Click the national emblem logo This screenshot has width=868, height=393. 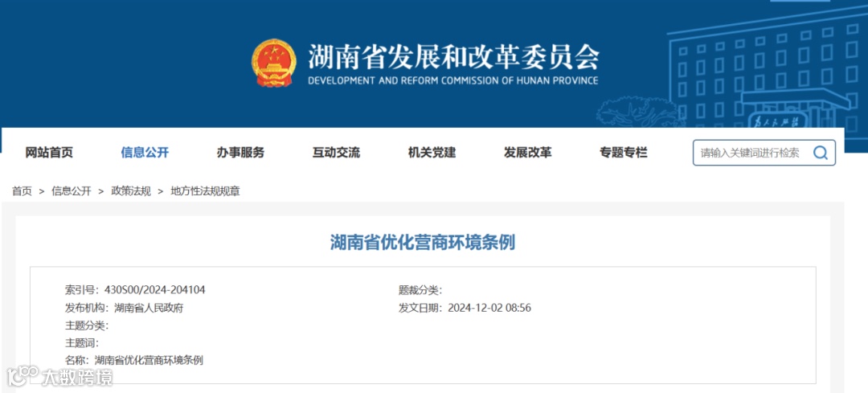(x=274, y=63)
